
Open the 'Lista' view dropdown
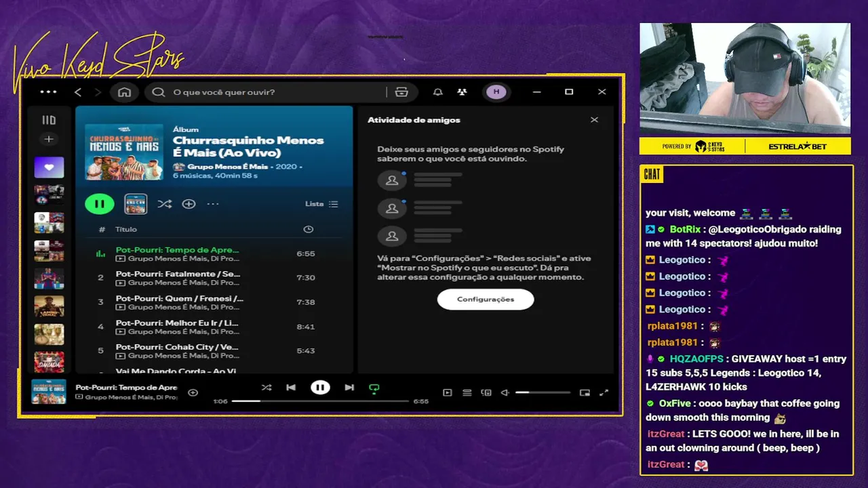(x=321, y=204)
